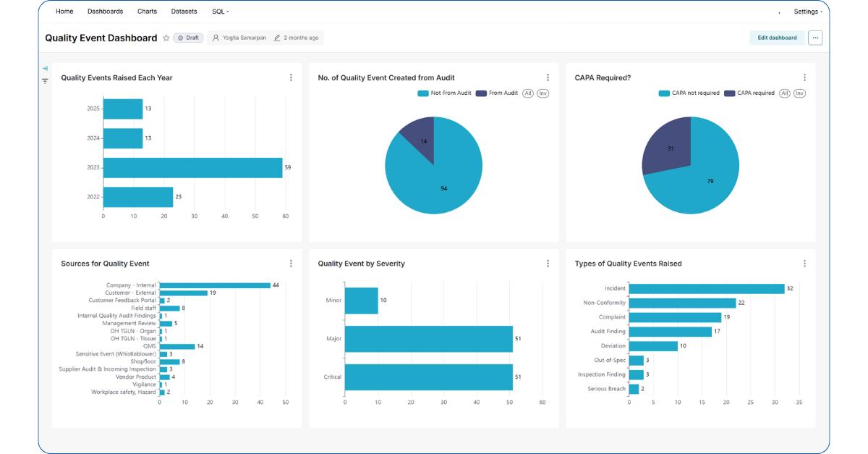Viewport: 868px width, 454px height.
Task: Open options menu on Types of Quality Events Raised
Action: click(804, 263)
